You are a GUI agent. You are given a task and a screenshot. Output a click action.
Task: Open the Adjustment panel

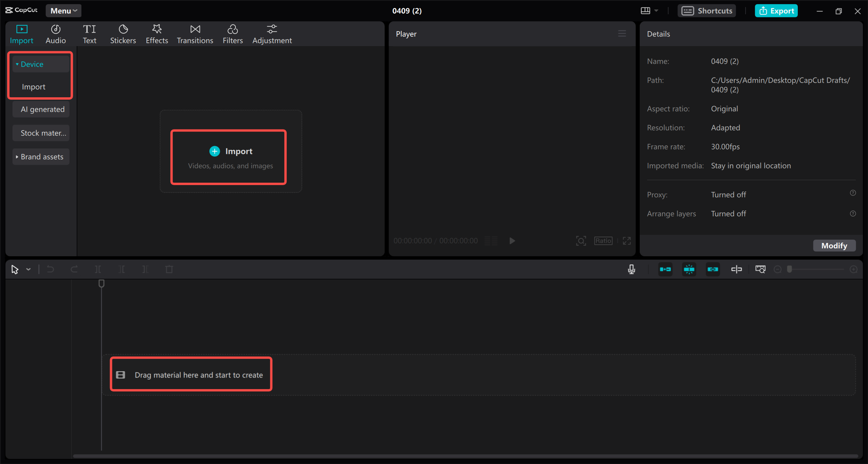272,34
